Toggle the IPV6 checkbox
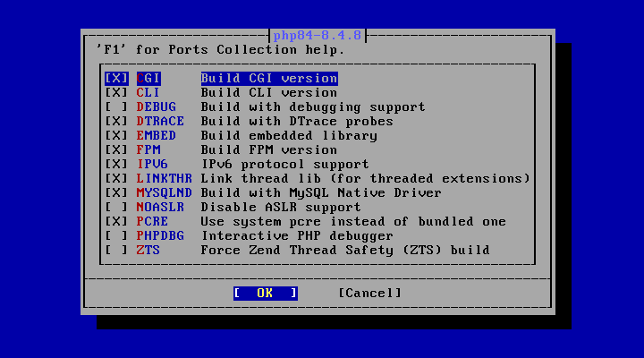Screen dimensions: 644x358 coord(116,164)
